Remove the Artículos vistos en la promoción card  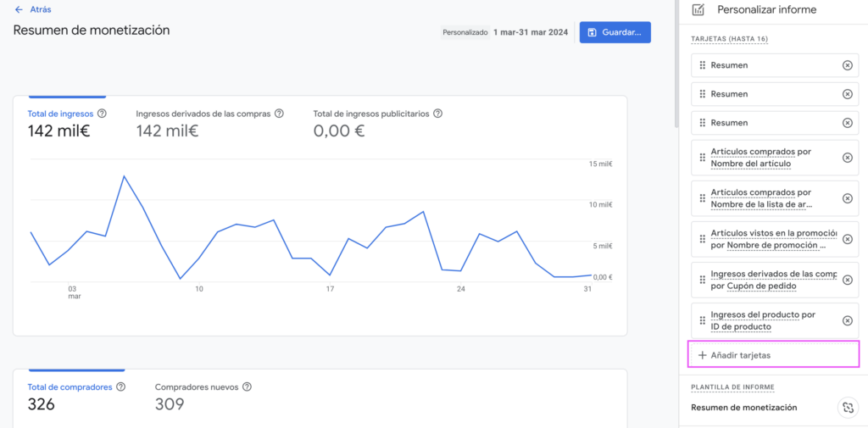click(847, 239)
